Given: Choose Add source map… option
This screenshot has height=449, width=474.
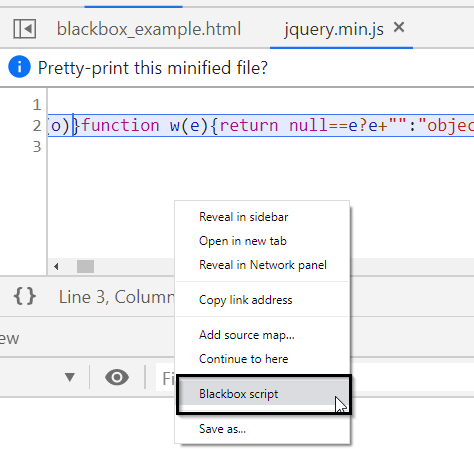Looking at the screenshot, I should 247,335.
